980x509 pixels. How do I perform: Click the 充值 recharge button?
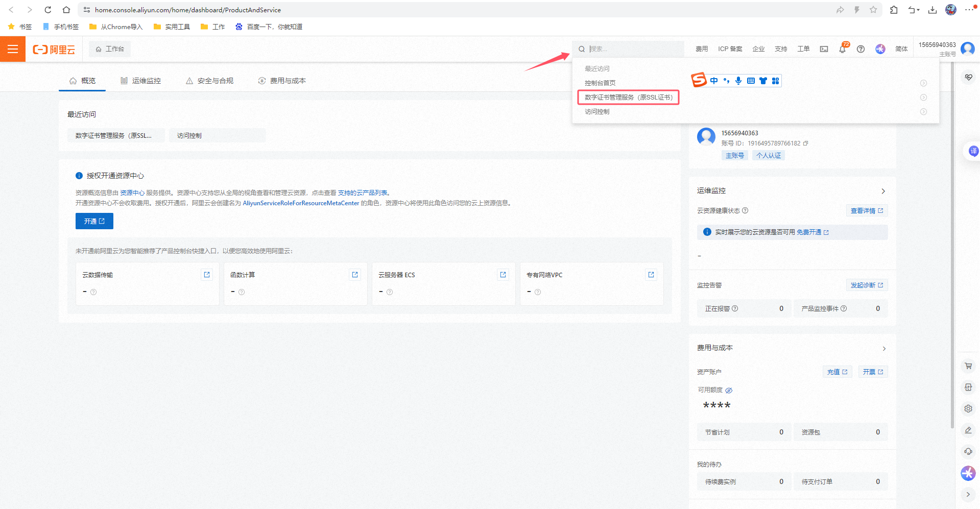[x=837, y=372]
